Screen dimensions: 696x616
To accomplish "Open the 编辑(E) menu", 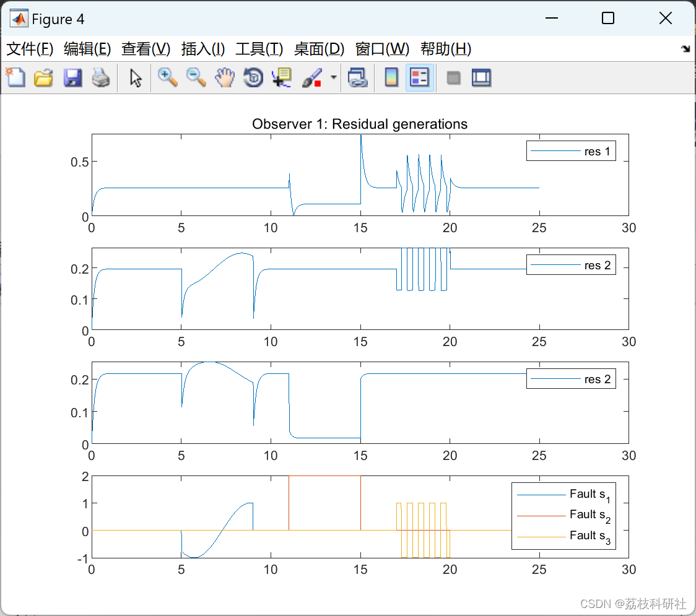I will pos(87,49).
